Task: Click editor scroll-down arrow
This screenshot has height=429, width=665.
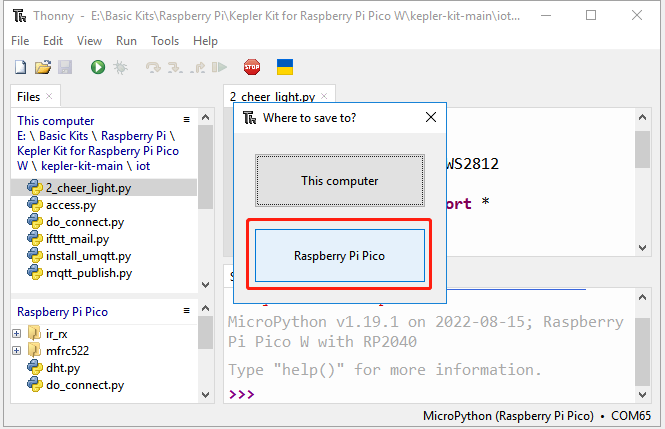Action: coord(643,248)
